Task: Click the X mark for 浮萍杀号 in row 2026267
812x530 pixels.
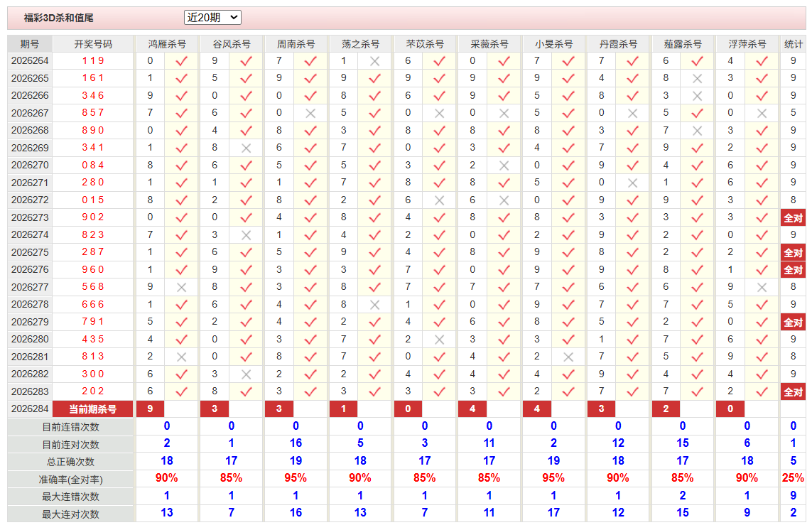Action: 762,114
